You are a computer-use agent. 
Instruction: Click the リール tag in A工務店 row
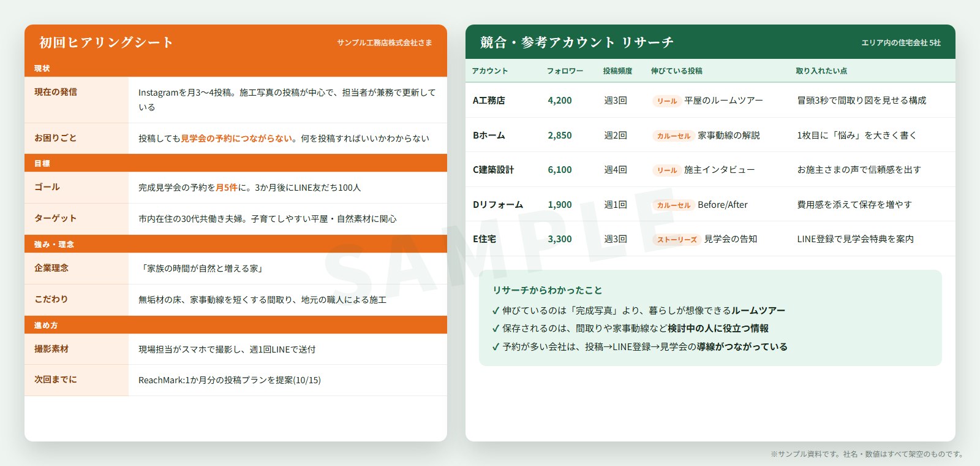pyautogui.click(x=667, y=101)
